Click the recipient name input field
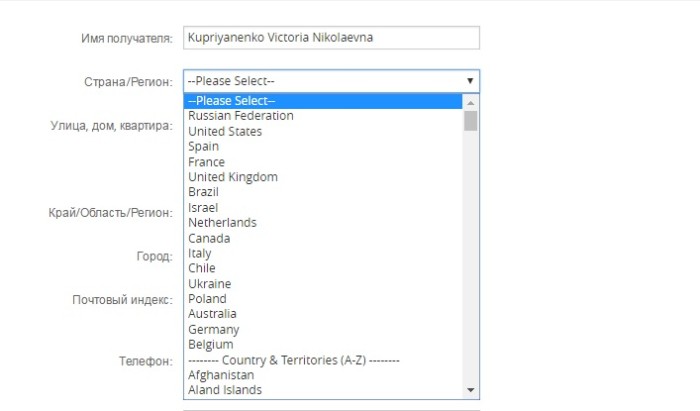The width and height of the screenshot is (700, 411). click(331, 38)
